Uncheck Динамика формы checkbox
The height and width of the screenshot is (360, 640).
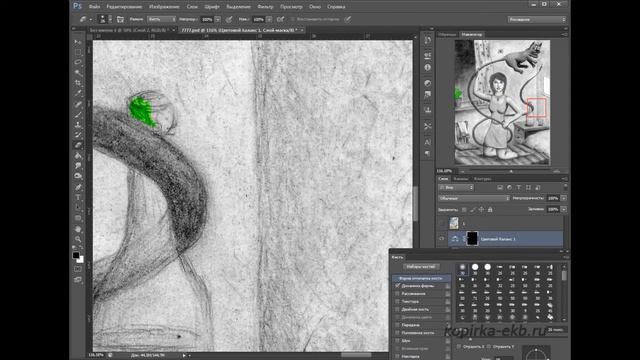point(398,286)
